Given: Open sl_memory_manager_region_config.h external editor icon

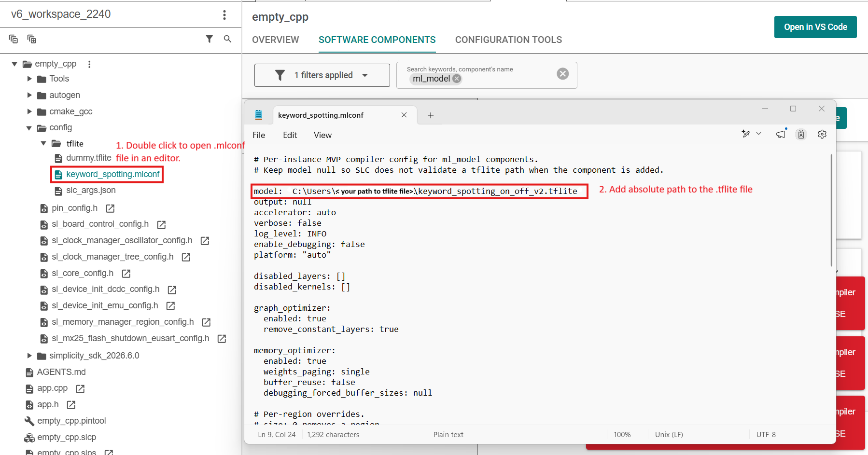Looking at the screenshot, I should click(x=206, y=322).
